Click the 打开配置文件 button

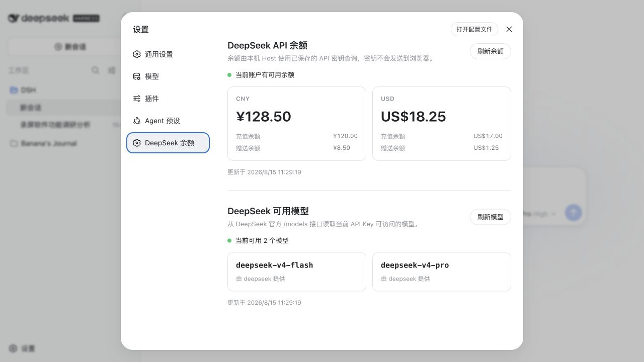[x=474, y=29]
